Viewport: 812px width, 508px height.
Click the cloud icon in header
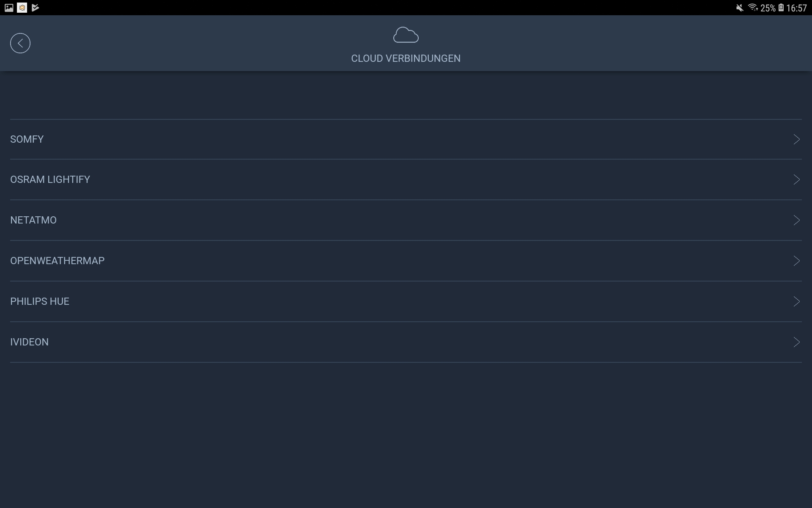tap(406, 35)
